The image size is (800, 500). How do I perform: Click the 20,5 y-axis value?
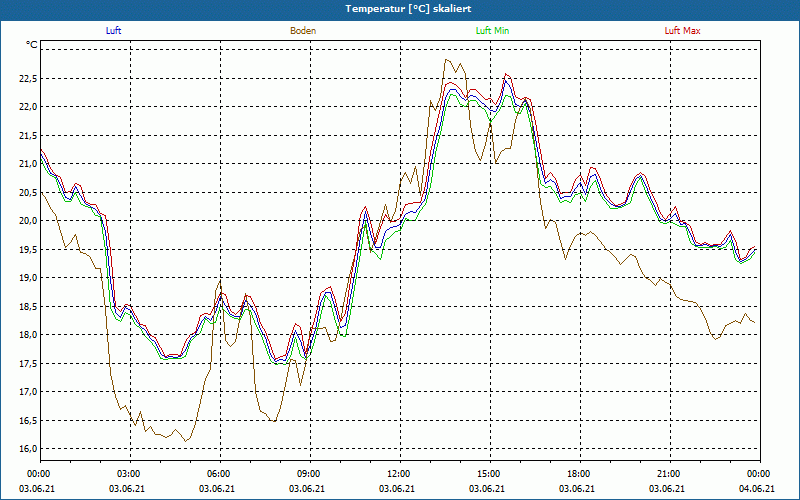click(28, 193)
